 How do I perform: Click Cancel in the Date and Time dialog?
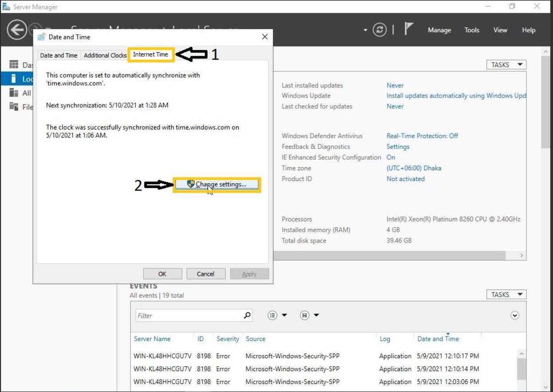(x=206, y=274)
